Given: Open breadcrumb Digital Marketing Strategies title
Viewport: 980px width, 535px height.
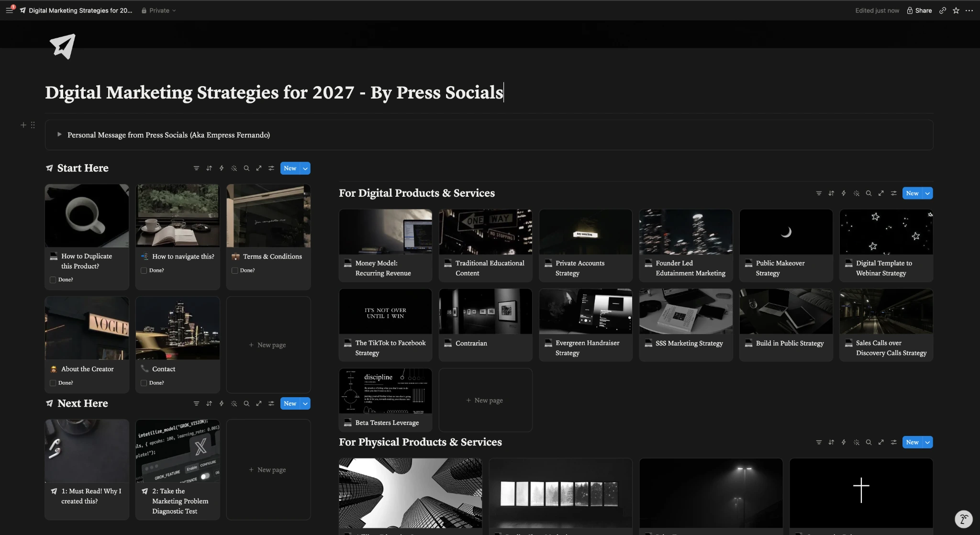Looking at the screenshot, I should point(77,10).
